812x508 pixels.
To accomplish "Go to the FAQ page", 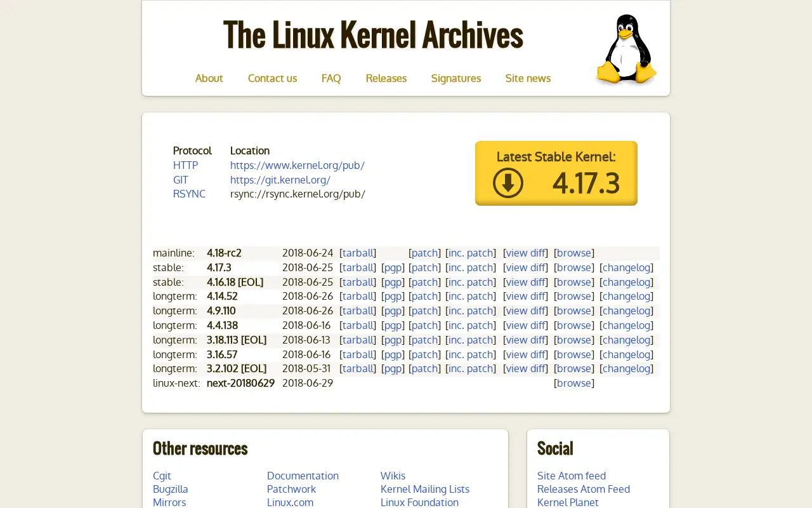I will (331, 78).
